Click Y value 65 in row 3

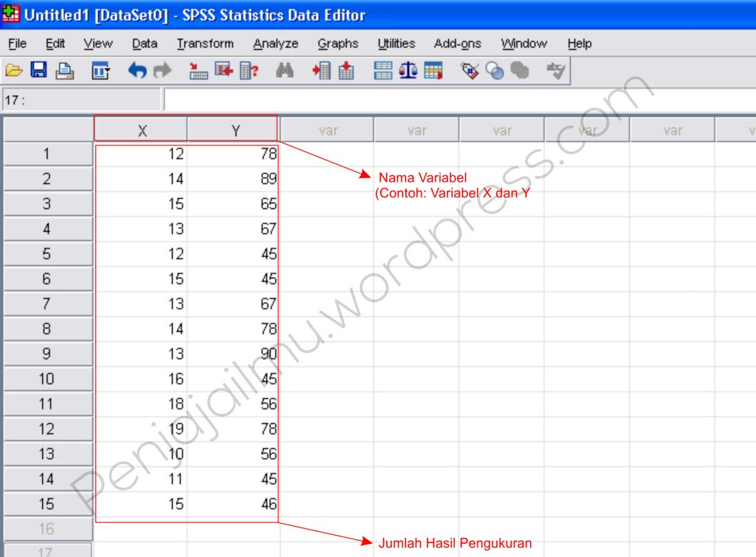(x=233, y=204)
